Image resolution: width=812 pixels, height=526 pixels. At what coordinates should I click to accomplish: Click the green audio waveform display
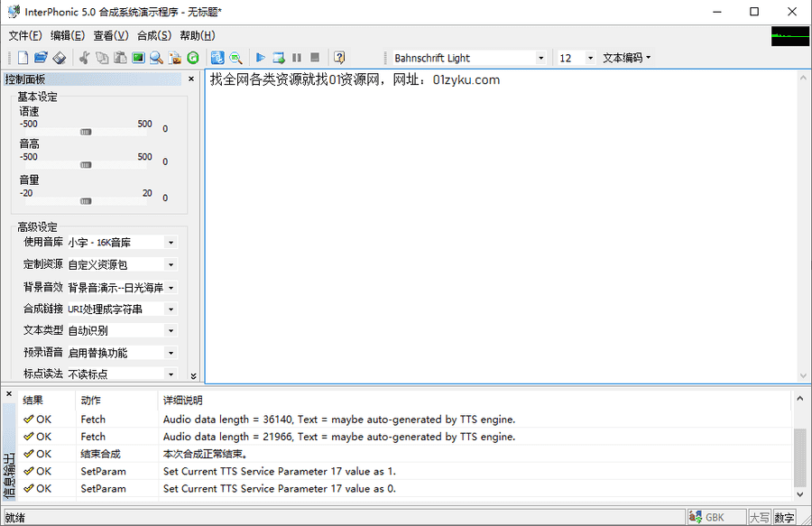point(789,36)
